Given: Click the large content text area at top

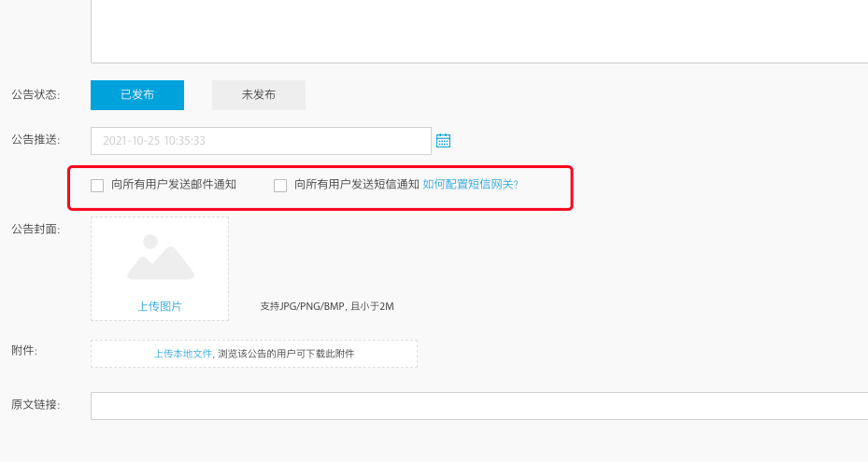Looking at the screenshot, I should click(479, 31).
